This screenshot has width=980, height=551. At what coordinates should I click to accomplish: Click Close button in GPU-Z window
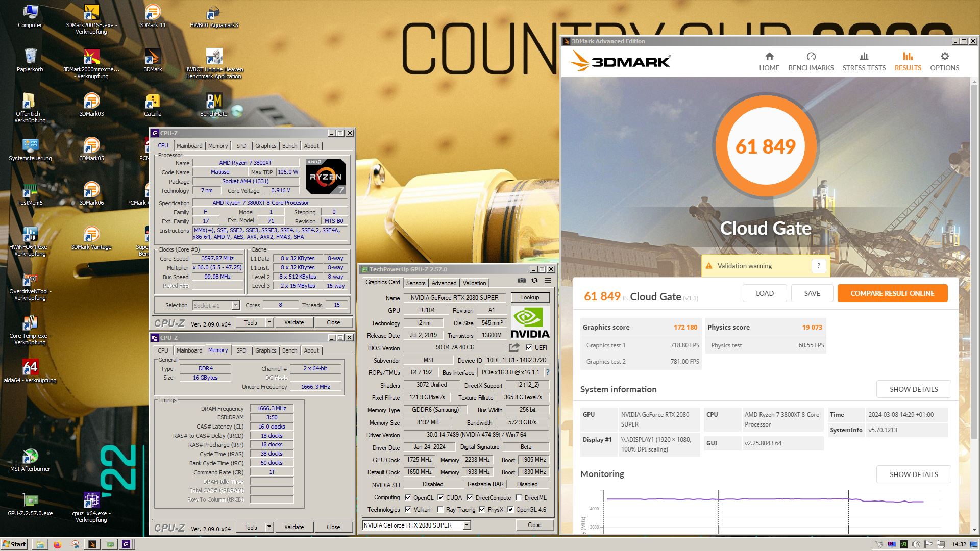coord(534,525)
